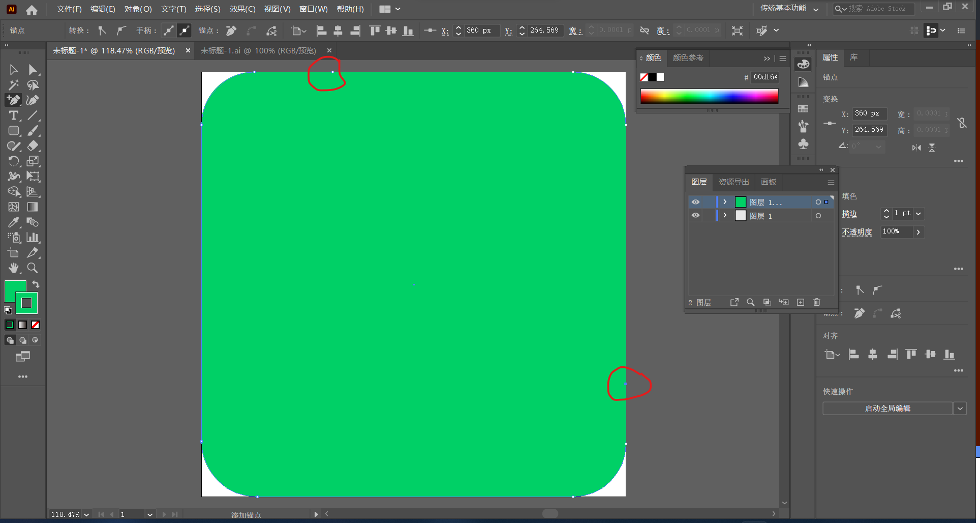Hide the white 图层 1 layer
Image resolution: width=980 pixels, height=523 pixels.
[x=695, y=216]
